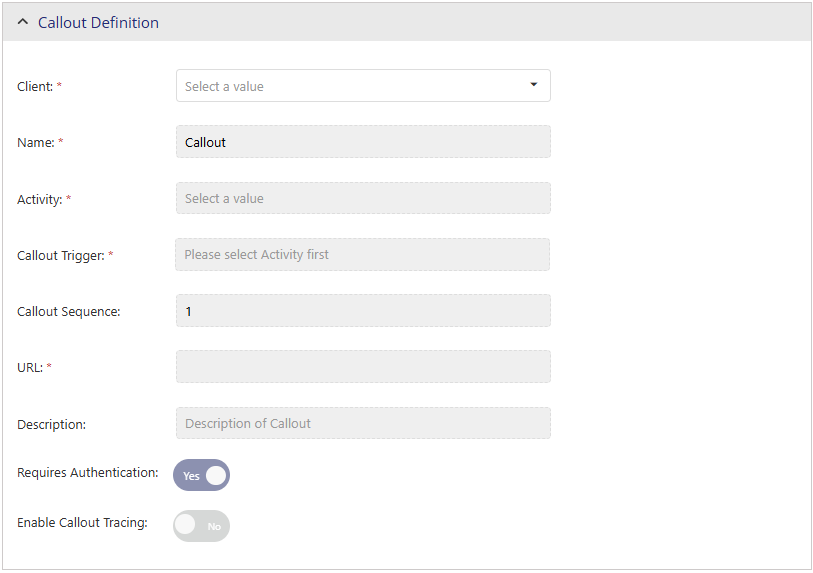Click the "Name:" field label
The width and height of the screenshot is (813, 573).
[x=35, y=143]
